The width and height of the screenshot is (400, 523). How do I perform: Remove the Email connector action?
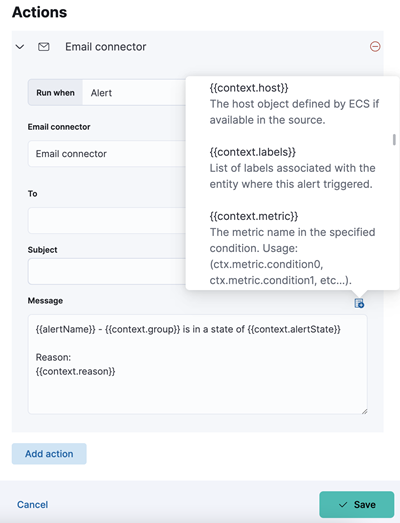pyautogui.click(x=375, y=46)
